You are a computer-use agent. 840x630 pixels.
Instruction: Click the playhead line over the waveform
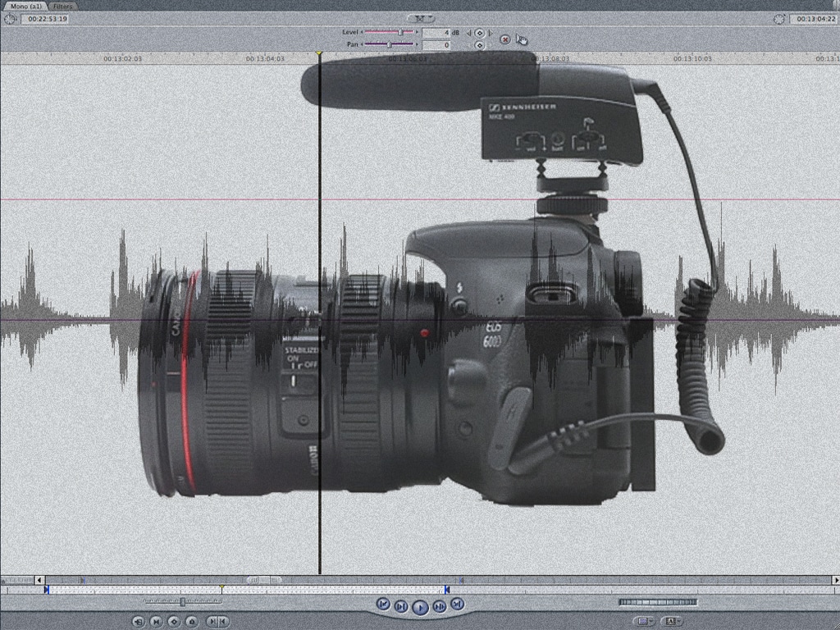[x=320, y=328]
